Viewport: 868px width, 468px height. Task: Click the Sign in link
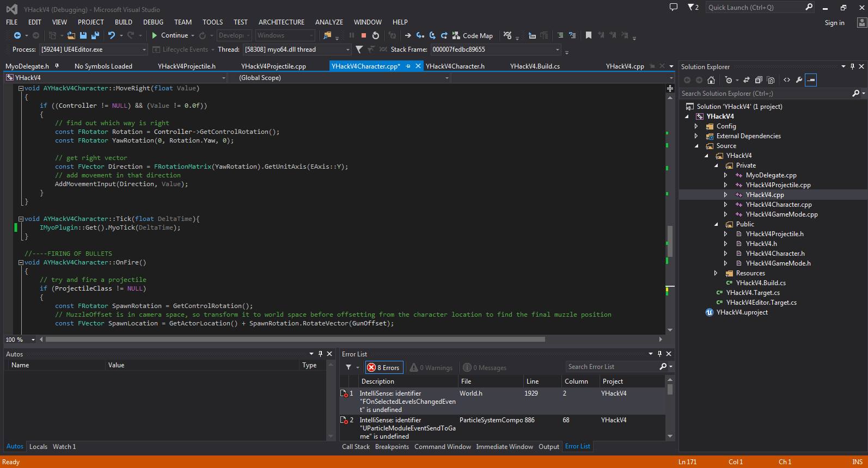[x=834, y=22]
